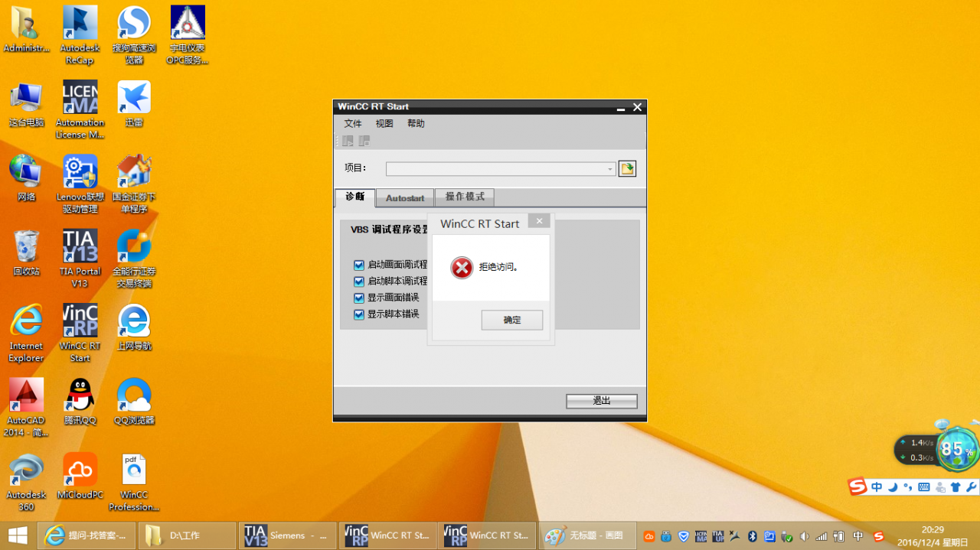Switch to the 无标题 - 画图 taskbar window
Screen dimensions: 980x550
[588, 535]
